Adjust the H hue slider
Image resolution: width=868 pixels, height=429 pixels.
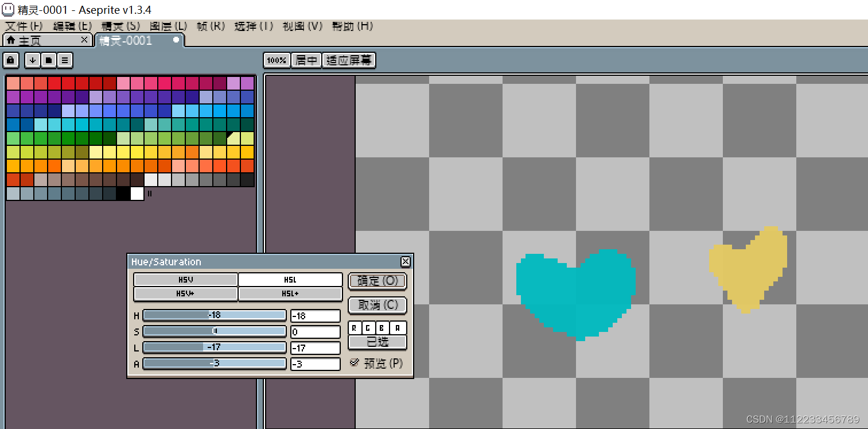coord(214,315)
